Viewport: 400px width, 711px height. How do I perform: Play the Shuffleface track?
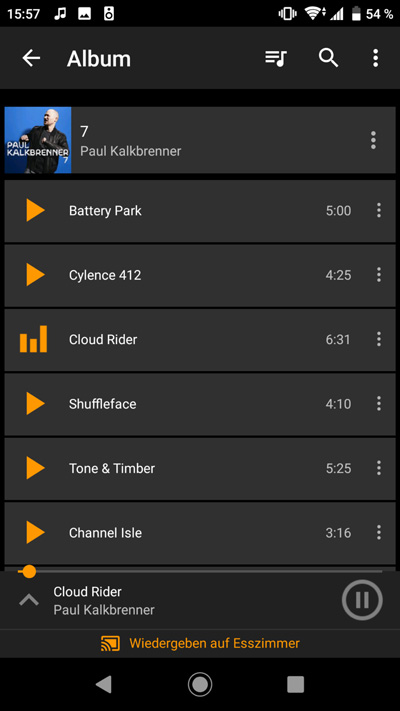click(35, 404)
